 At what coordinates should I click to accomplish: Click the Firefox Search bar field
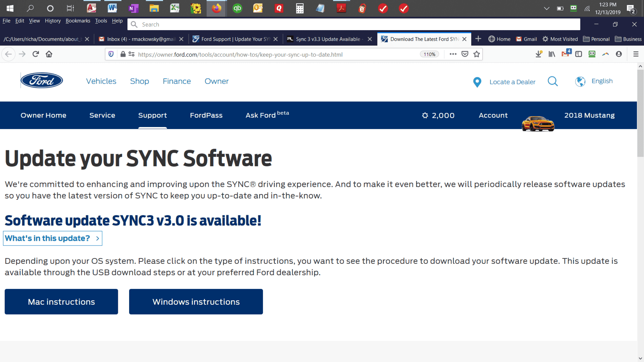(354, 24)
